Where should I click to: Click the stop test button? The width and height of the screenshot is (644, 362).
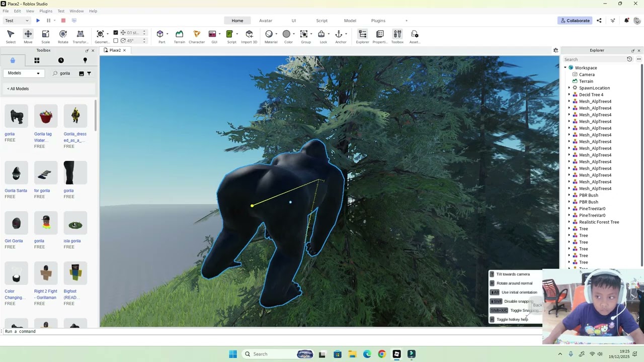point(63,21)
